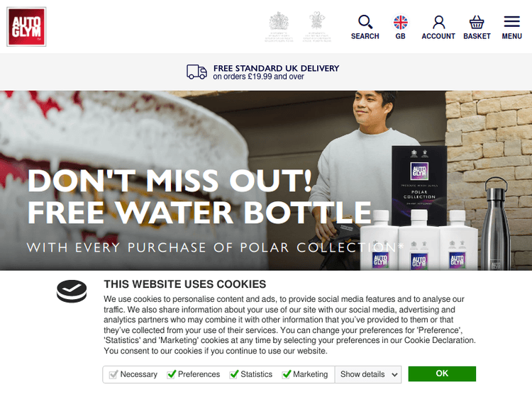Click the Cookiebot logo icon

tap(72, 291)
